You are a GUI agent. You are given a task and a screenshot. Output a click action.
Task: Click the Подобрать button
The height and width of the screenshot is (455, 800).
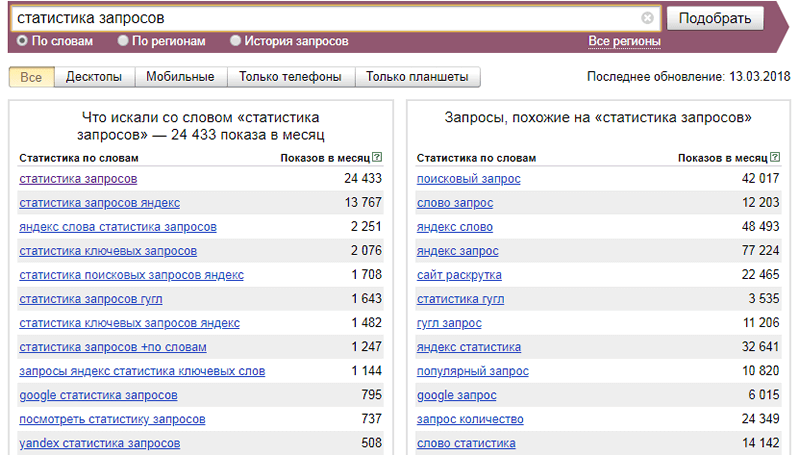(715, 18)
